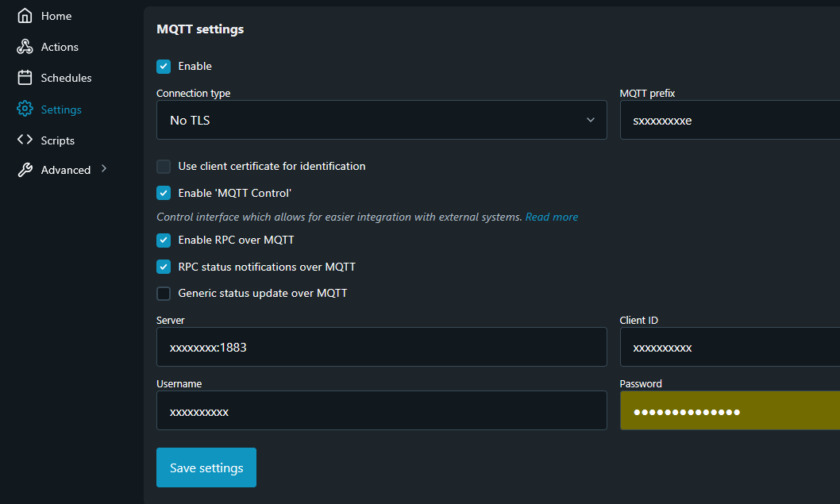Click the Schedules calendar icon
The height and width of the screenshot is (504, 840).
pos(25,78)
